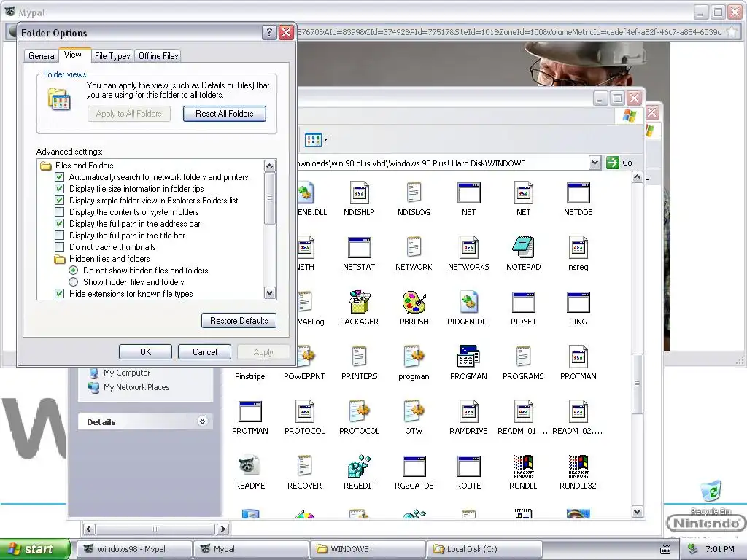747x560 pixels.
Task: Click the PACKAGER icon
Action: pos(359,302)
